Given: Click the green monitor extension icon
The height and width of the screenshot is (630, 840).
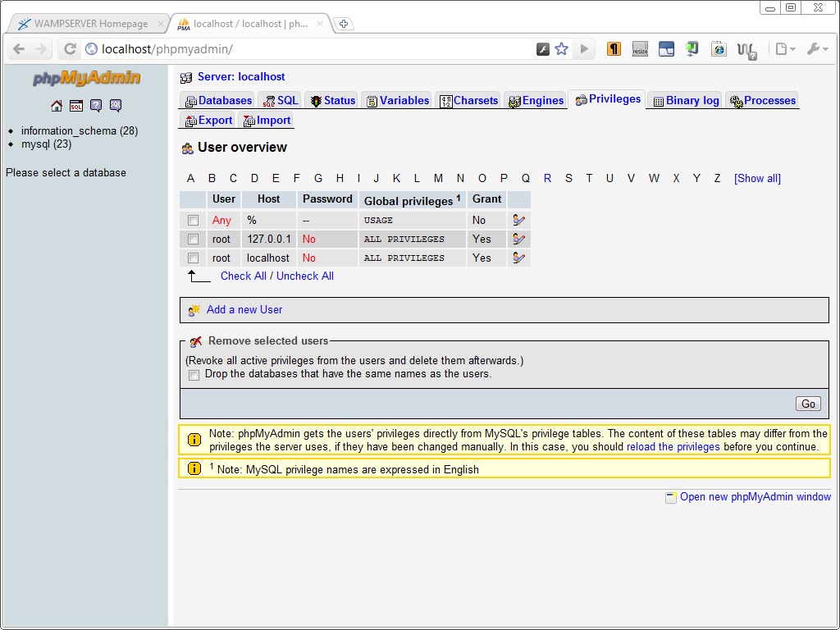Looking at the screenshot, I should click(x=692, y=49).
